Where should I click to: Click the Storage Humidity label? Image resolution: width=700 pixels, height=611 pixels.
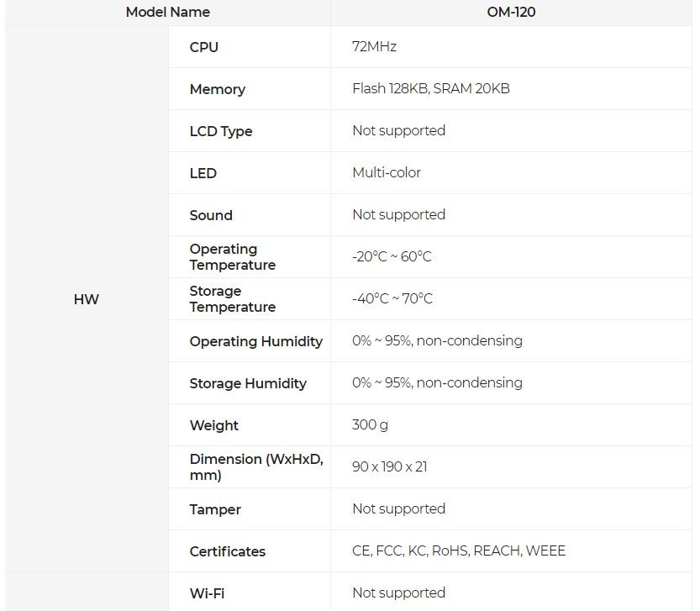(248, 383)
